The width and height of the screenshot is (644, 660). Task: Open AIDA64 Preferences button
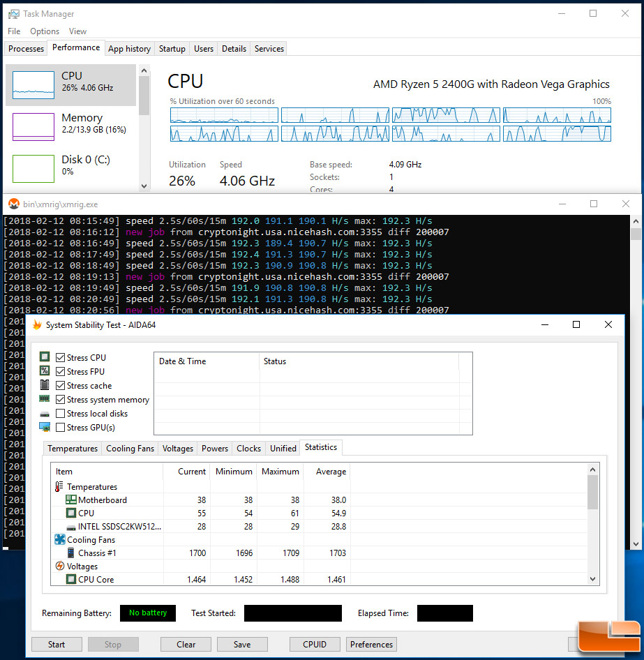371,645
